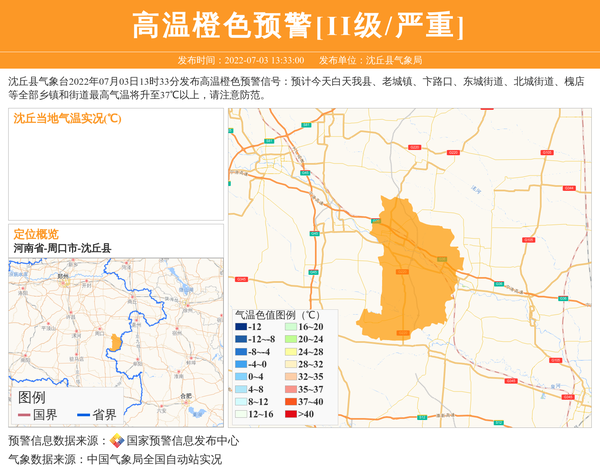Click the red 国界 line symbol in legend
This screenshot has width=600, height=471.
pos(24,415)
